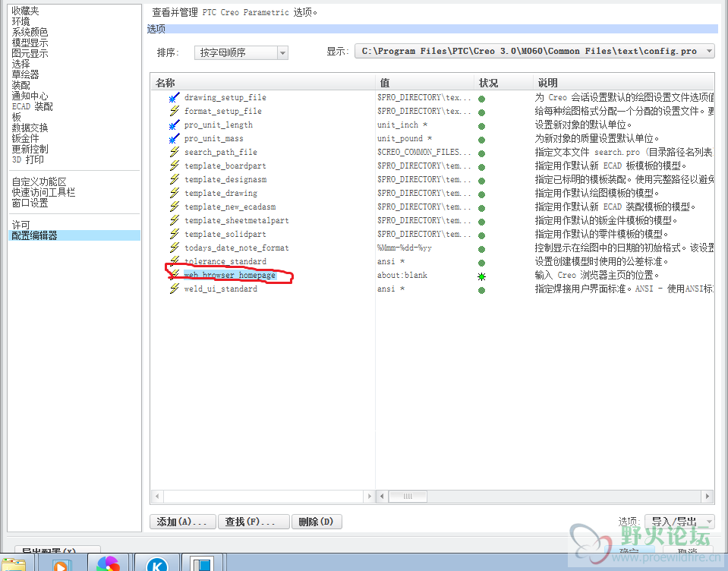Click the right arrow of values scrollbar
The width and height of the screenshot is (728, 571).
coord(707,497)
